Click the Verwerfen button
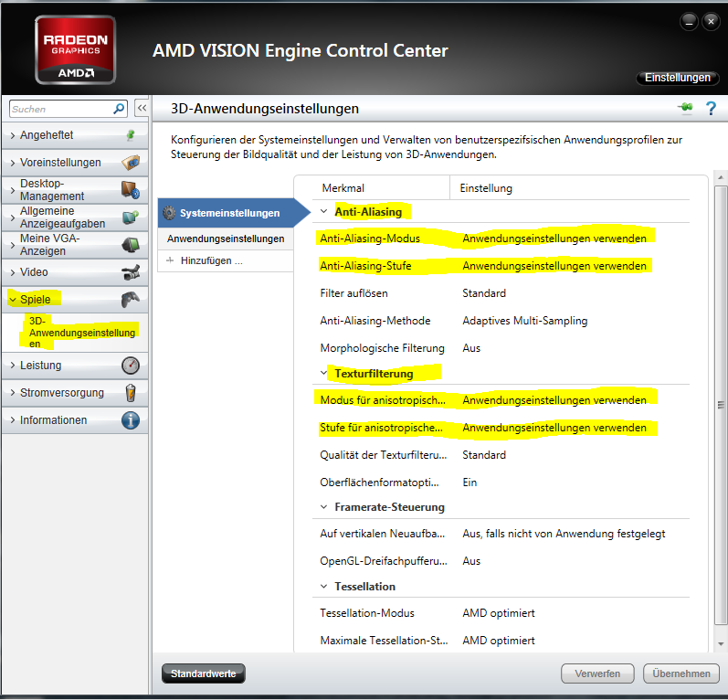 [597, 673]
